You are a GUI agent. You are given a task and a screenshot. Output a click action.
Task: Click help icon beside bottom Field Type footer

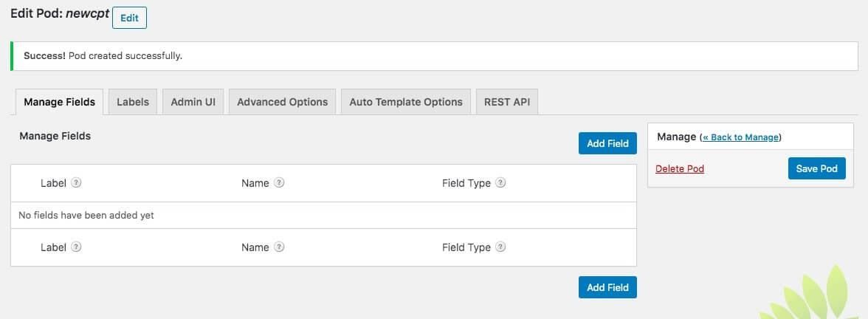coord(500,247)
